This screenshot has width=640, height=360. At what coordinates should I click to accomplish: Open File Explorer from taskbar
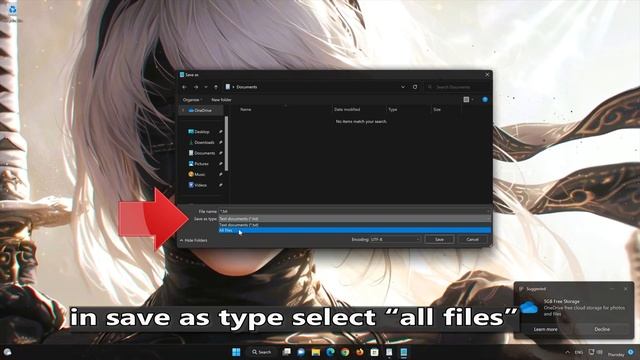[x=316, y=352]
